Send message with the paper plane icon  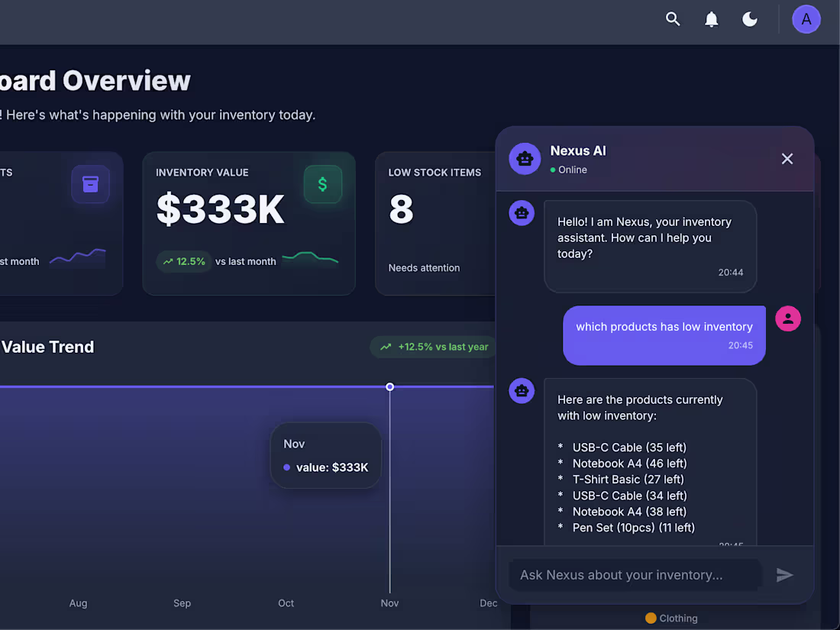[785, 575]
